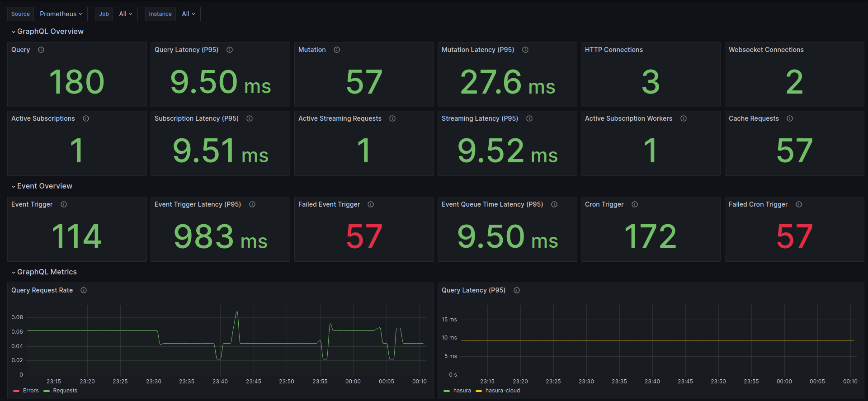
Task: Click info icon next to Active Subscriptions
Action: (x=86, y=118)
